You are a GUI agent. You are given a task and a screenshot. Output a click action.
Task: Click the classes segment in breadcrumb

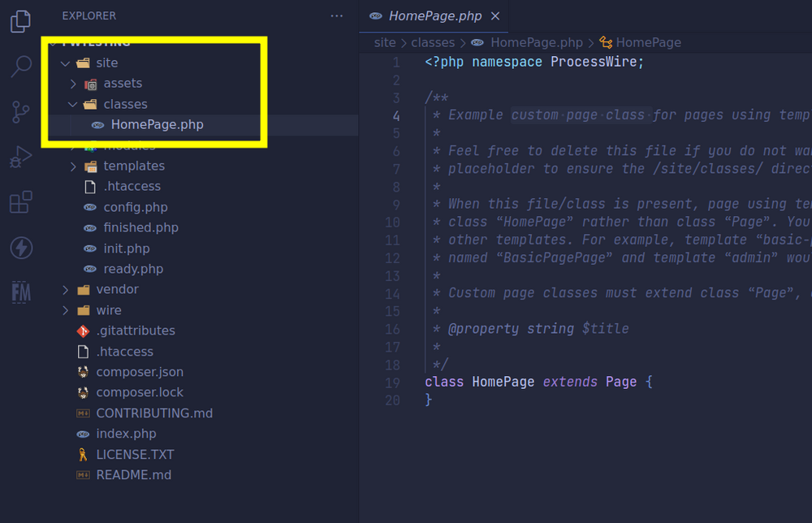click(x=433, y=42)
